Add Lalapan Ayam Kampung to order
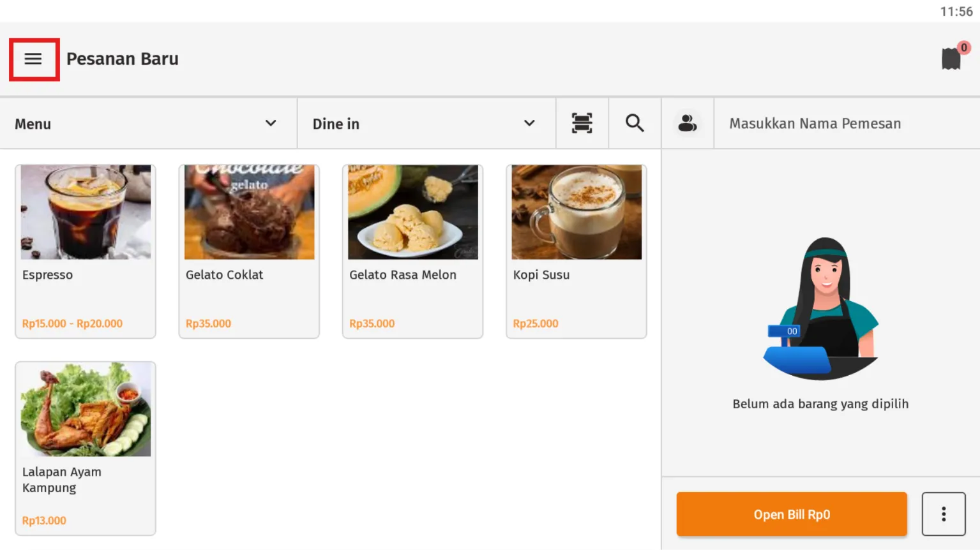 pyautogui.click(x=86, y=449)
